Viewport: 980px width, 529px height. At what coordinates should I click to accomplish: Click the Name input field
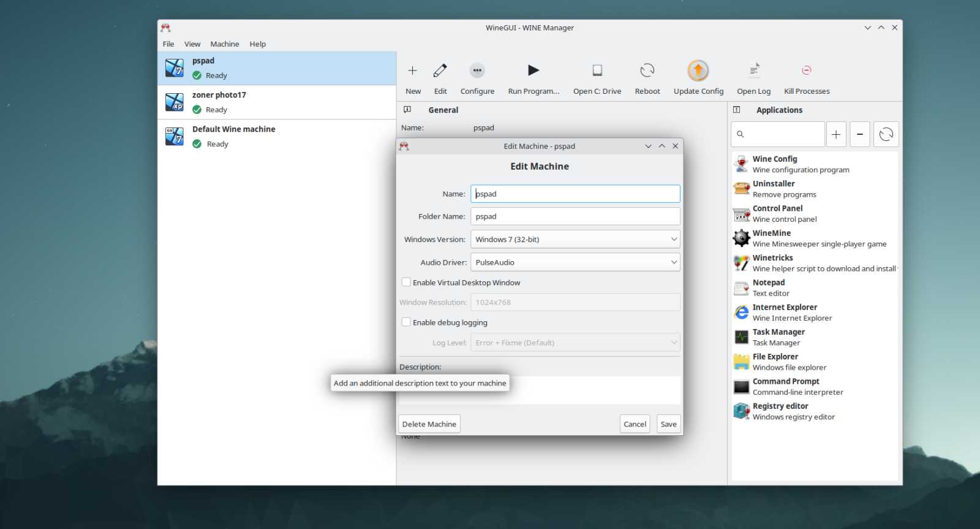click(x=575, y=194)
